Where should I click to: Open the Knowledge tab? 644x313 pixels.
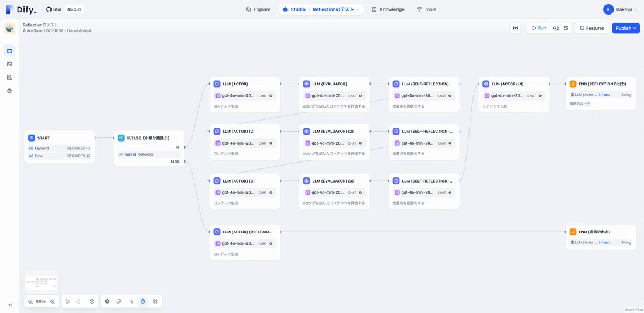388,9
